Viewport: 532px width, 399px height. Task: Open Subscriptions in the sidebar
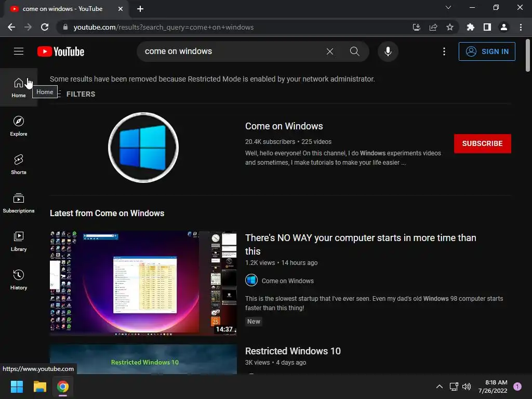19,203
